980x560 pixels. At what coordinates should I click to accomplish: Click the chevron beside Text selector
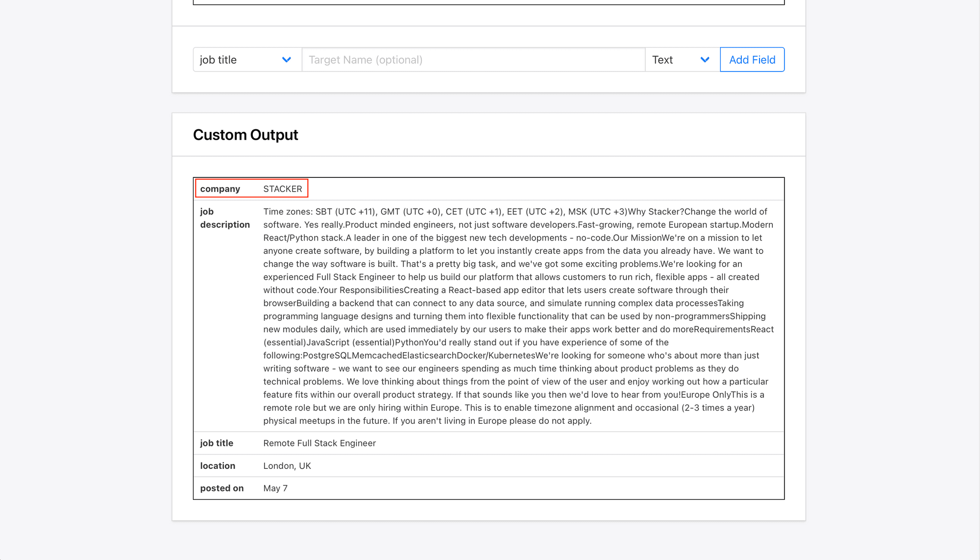(x=705, y=59)
